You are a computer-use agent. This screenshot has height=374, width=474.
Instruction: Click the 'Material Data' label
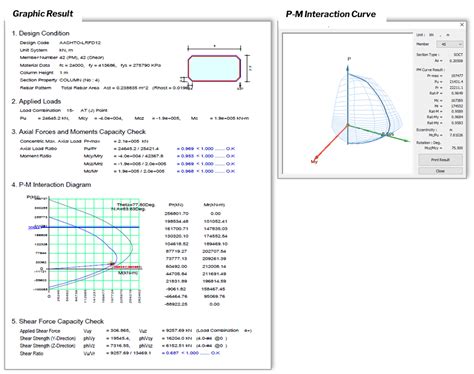pos(35,65)
